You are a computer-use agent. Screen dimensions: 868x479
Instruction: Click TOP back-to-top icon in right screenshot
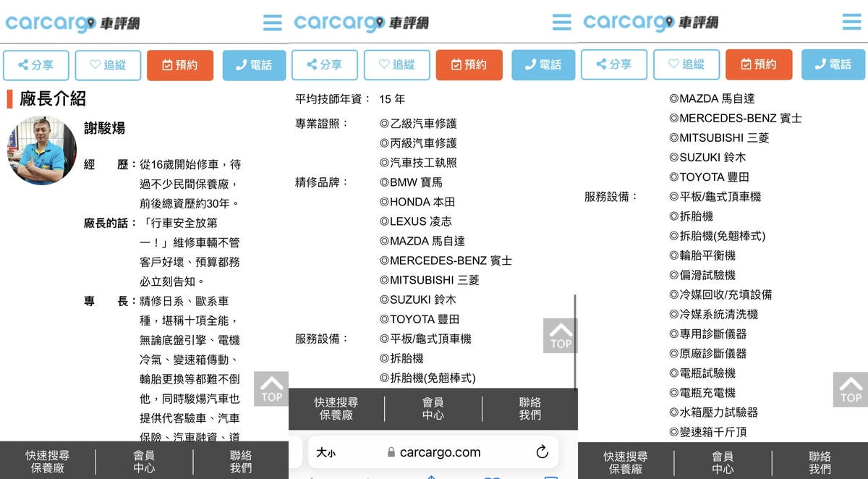coord(851,389)
